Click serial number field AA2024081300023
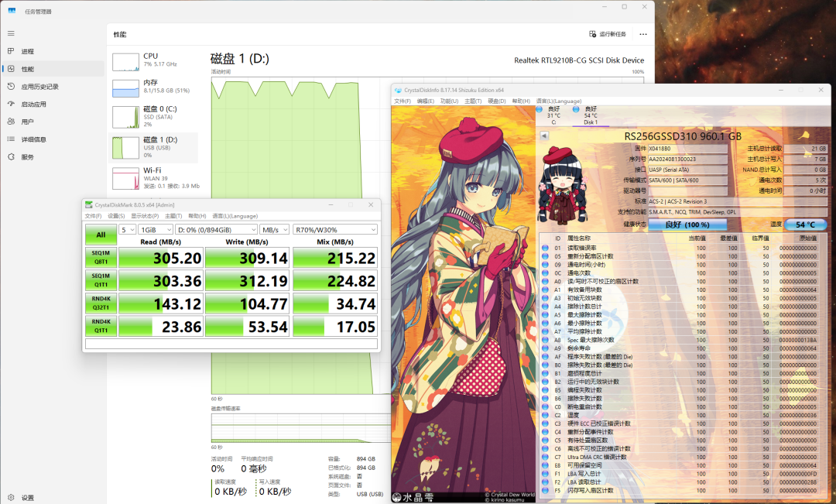Screen dimensions: 836x504 coord(687,159)
